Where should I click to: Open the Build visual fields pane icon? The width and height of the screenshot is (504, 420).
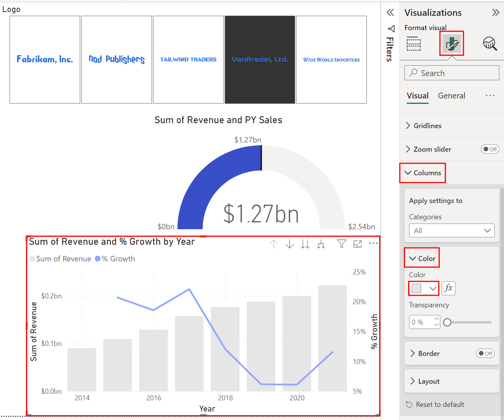pyautogui.click(x=414, y=44)
